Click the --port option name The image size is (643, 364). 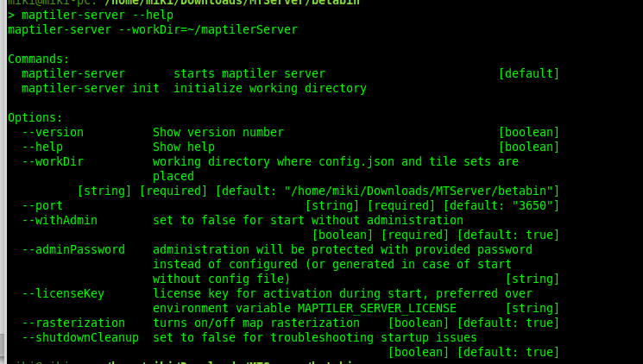coord(42,206)
